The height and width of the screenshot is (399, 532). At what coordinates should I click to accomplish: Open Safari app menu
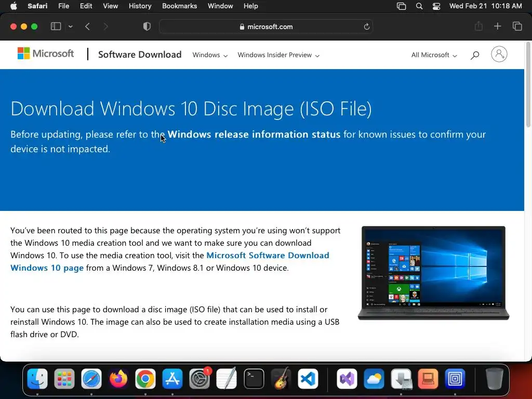click(x=37, y=6)
